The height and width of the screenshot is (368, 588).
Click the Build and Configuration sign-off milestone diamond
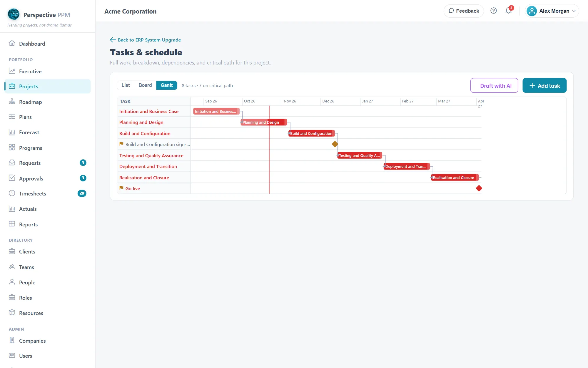coord(335,144)
